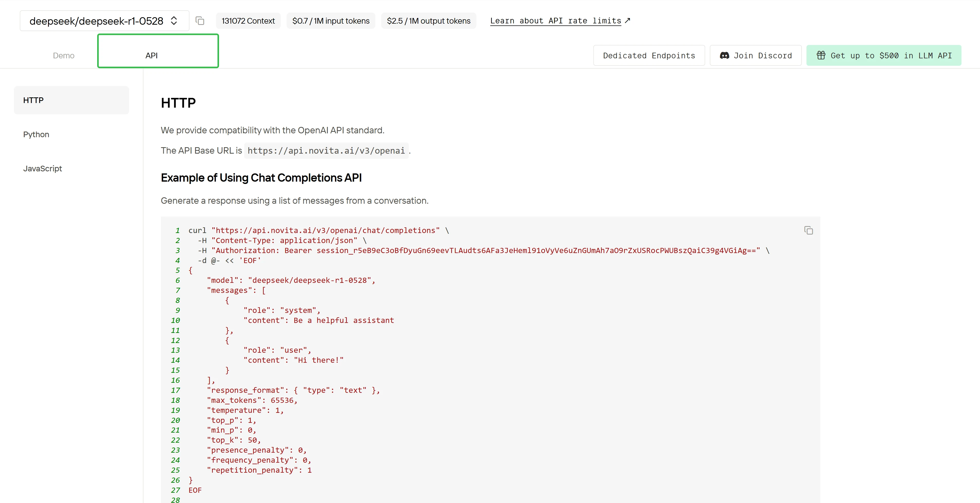Click the "role": "system" line
Image resolution: width=980 pixels, height=503 pixels.
pyautogui.click(x=282, y=310)
